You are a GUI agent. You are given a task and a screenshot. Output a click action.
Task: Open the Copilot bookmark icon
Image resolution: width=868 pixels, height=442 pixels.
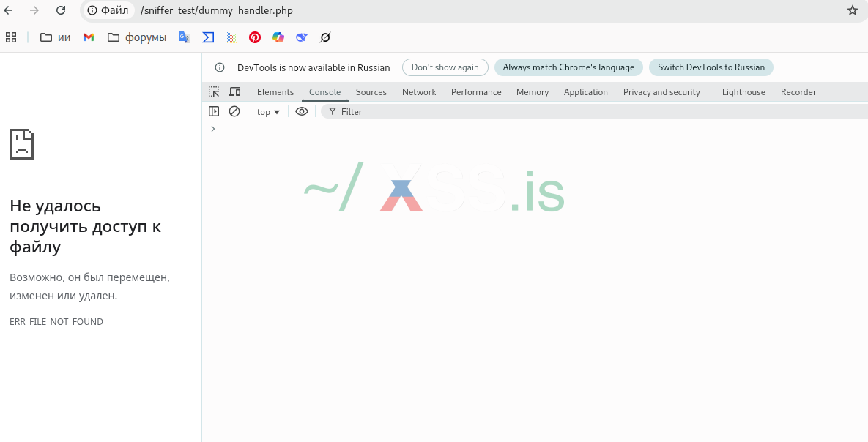point(278,37)
